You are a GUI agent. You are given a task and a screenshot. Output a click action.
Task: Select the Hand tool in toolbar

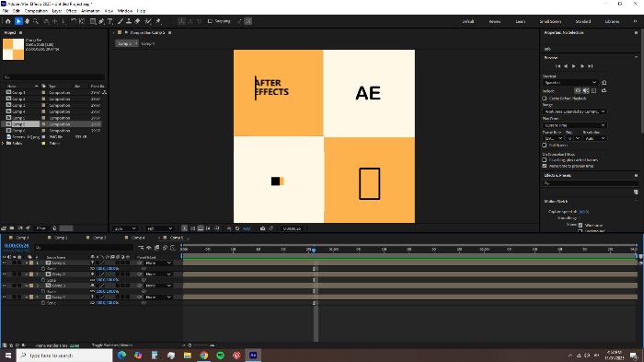pyautogui.click(x=27, y=21)
